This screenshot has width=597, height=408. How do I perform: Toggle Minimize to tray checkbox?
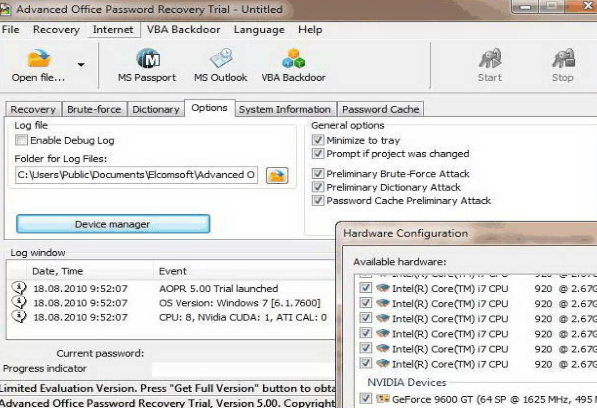point(318,140)
